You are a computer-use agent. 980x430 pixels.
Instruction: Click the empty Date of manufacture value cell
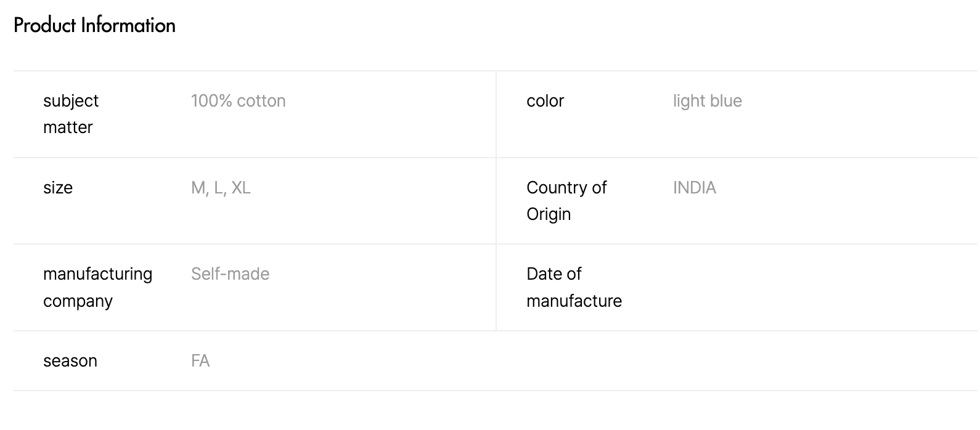[801, 288]
